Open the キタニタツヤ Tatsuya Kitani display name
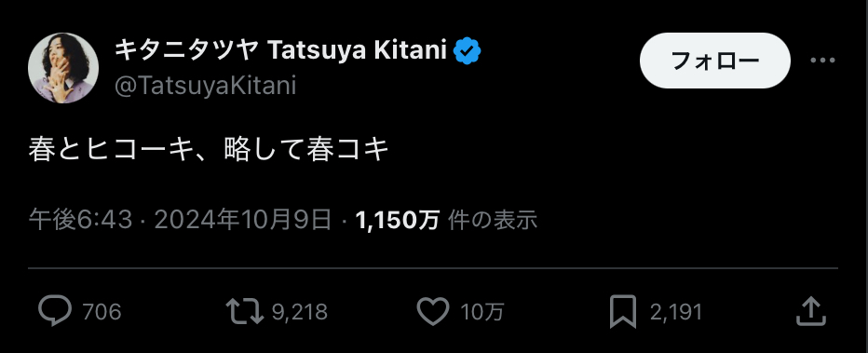 tap(280, 51)
